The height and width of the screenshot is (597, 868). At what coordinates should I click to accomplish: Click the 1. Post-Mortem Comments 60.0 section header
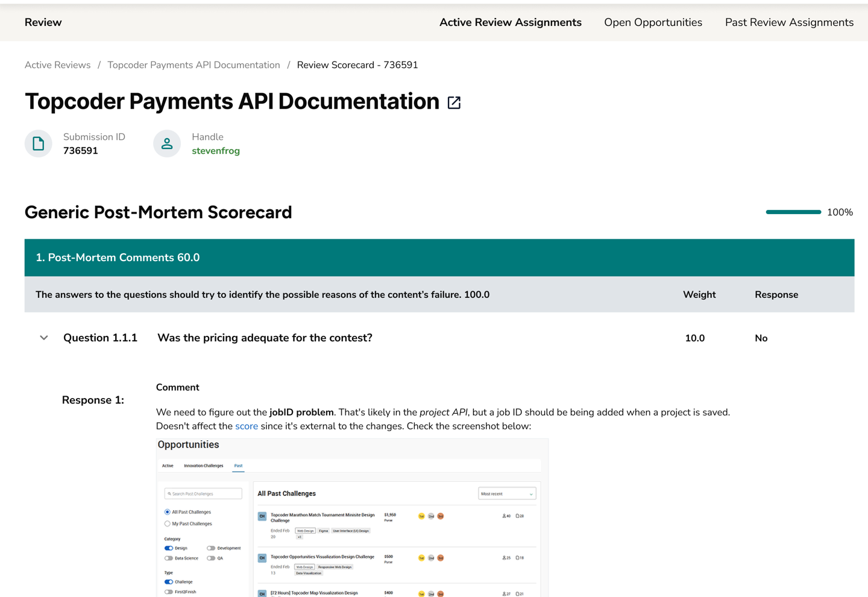point(439,257)
